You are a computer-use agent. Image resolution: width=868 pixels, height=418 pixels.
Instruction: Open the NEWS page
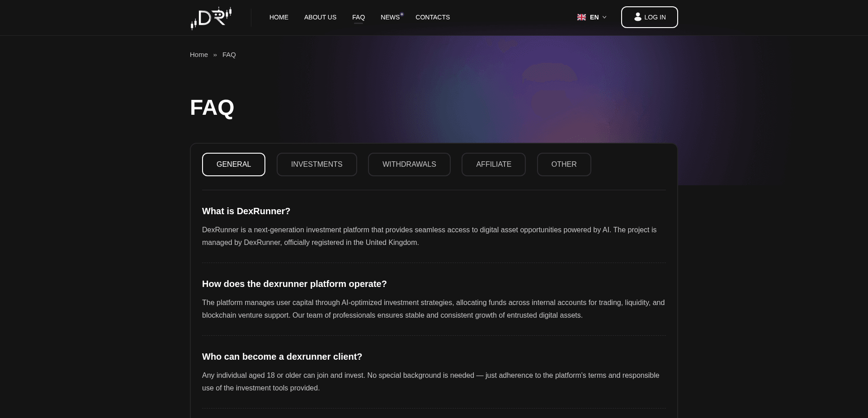pyautogui.click(x=390, y=17)
